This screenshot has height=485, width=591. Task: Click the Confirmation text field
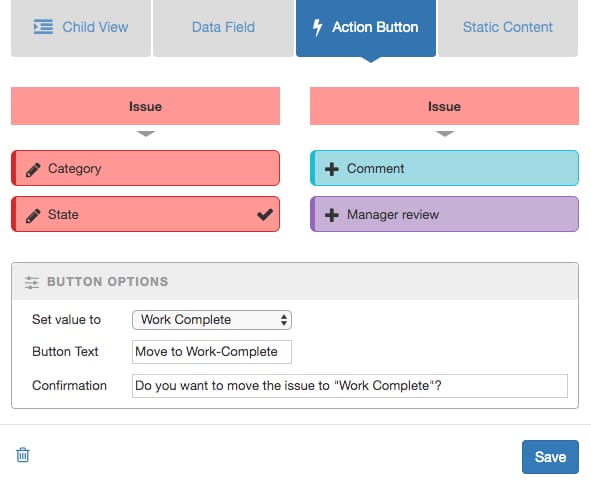click(x=350, y=386)
